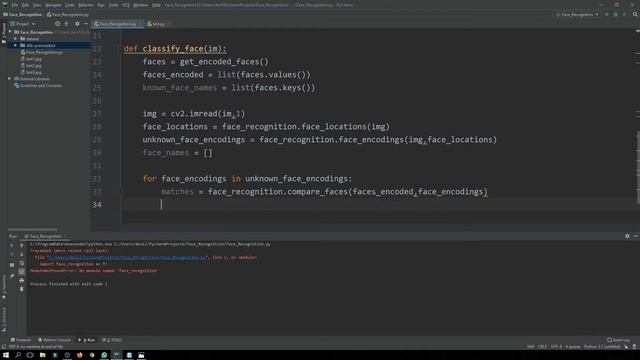
Task: Open the Windows Start menu
Action: (6, 355)
